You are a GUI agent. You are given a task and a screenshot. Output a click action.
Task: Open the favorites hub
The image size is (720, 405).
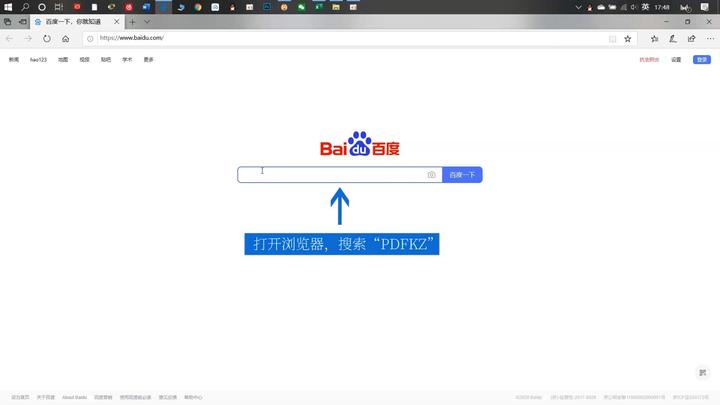point(654,39)
